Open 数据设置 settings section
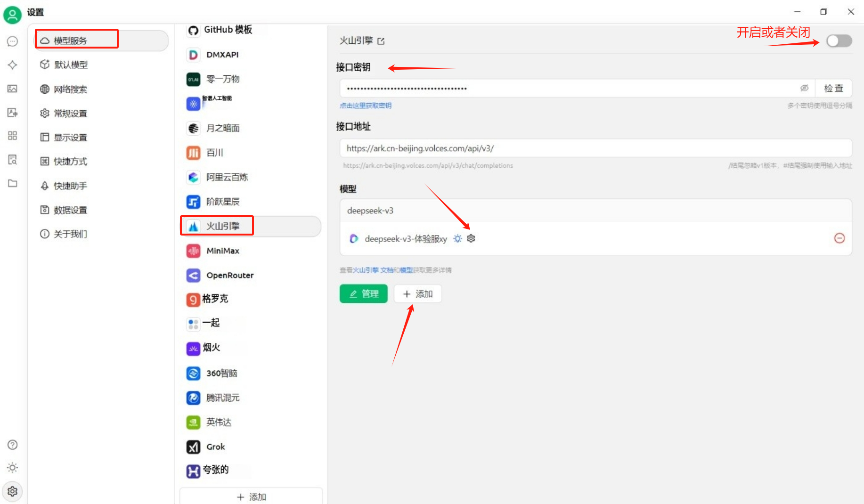 (102, 210)
